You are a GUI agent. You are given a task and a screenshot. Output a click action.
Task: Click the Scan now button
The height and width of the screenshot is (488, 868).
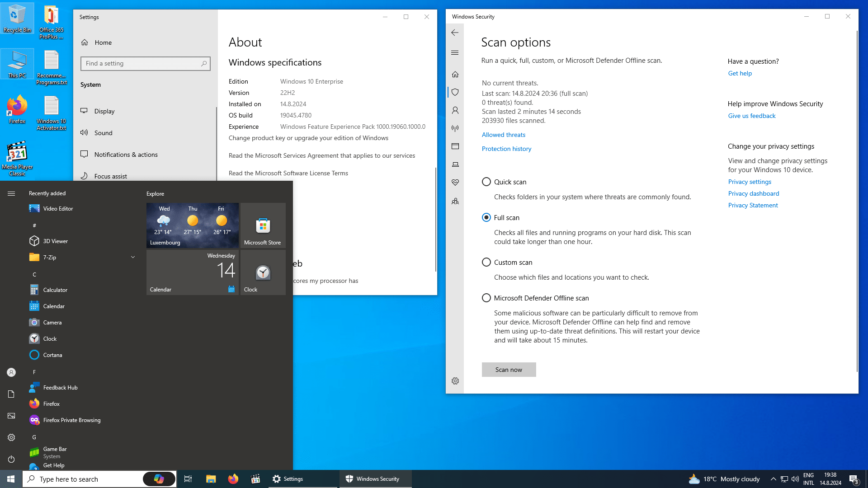[509, 370]
